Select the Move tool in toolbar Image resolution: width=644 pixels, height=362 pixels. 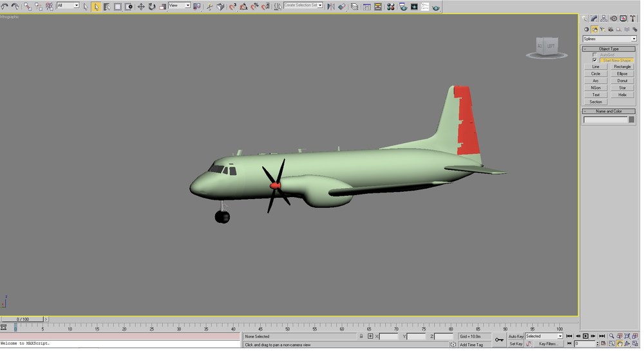point(141,6)
